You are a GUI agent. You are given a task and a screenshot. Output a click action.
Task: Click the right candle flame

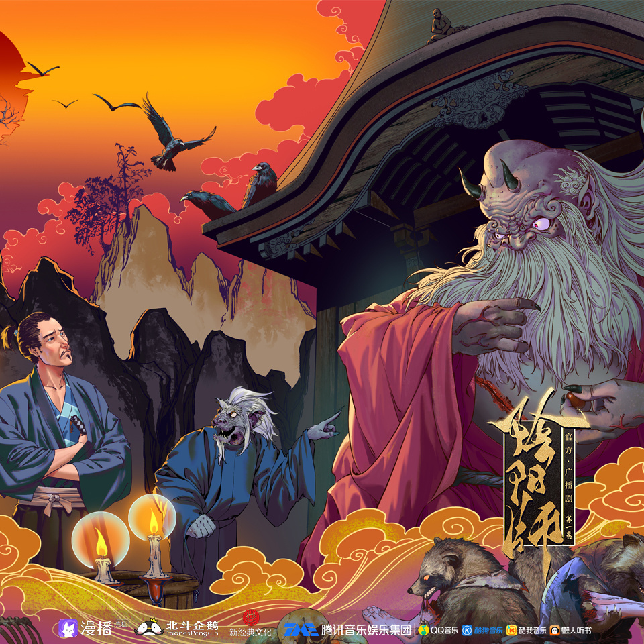coord(153,520)
